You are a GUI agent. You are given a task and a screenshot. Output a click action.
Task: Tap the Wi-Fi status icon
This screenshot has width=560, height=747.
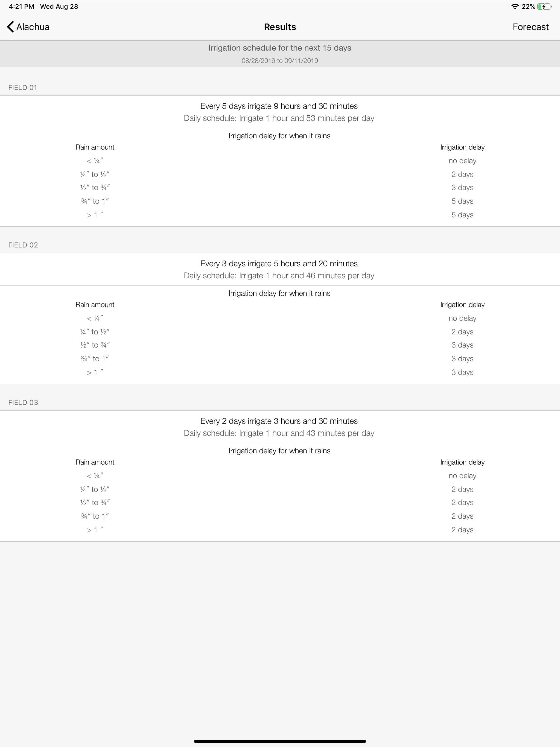click(515, 6)
